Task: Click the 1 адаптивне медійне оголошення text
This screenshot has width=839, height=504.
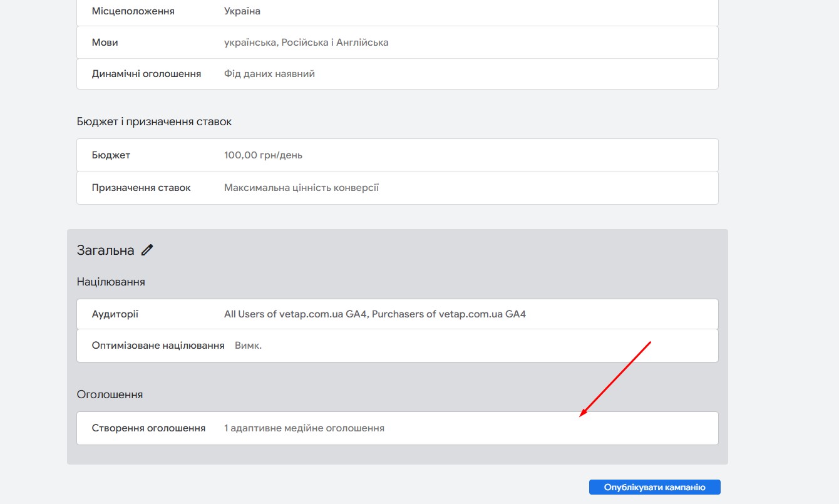Action: (x=304, y=428)
